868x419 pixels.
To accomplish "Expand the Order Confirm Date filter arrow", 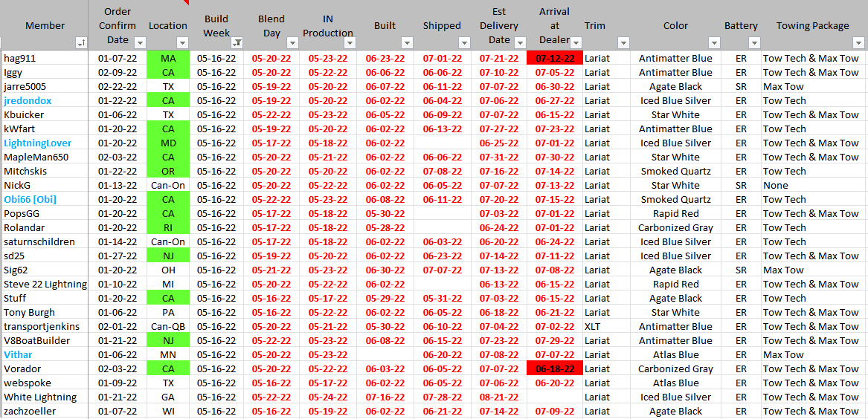I will click(x=138, y=43).
